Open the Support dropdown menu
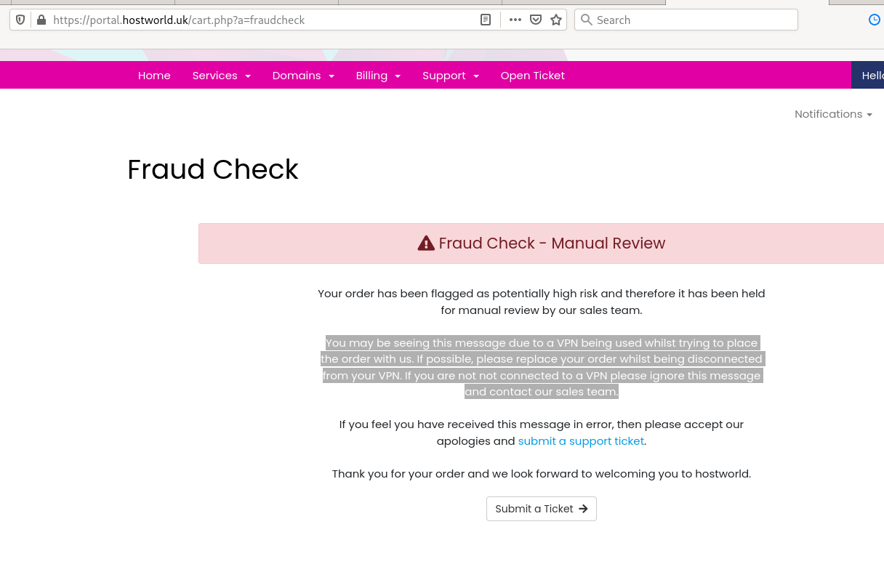Viewport: 884px width, 588px height. [x=451, y=76]
